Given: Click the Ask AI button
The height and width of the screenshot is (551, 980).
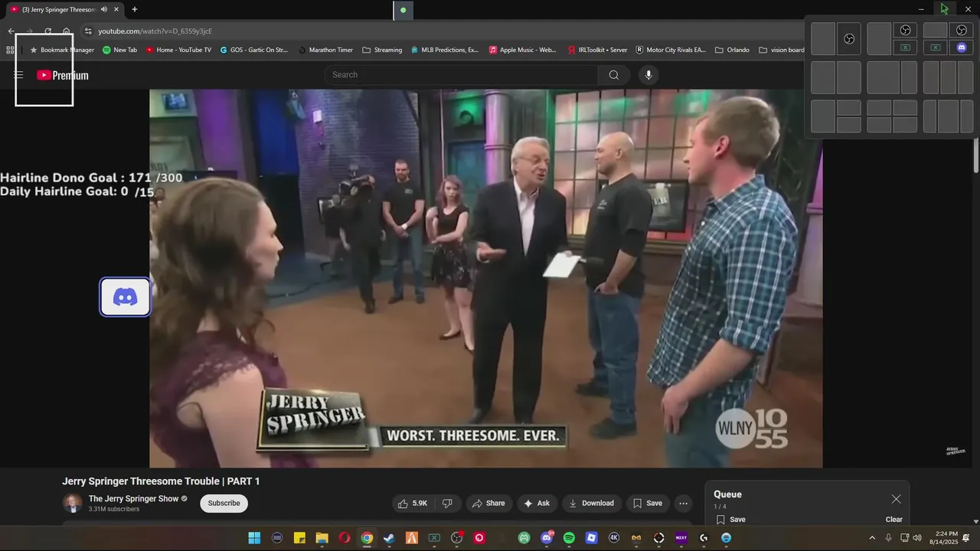Looking at the screenshot, I should tap(537, 504).
